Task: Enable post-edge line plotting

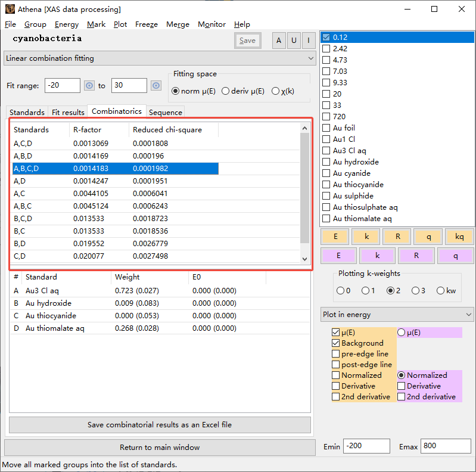Action: coord(335,365)
